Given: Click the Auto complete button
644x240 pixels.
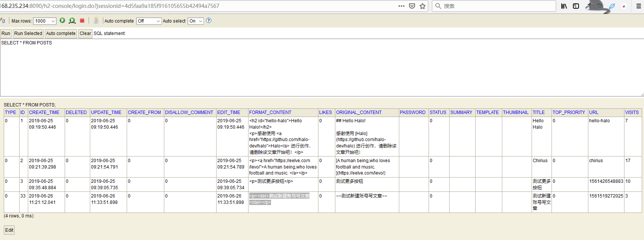Looking at the screenshot, I should coord(61,33).
